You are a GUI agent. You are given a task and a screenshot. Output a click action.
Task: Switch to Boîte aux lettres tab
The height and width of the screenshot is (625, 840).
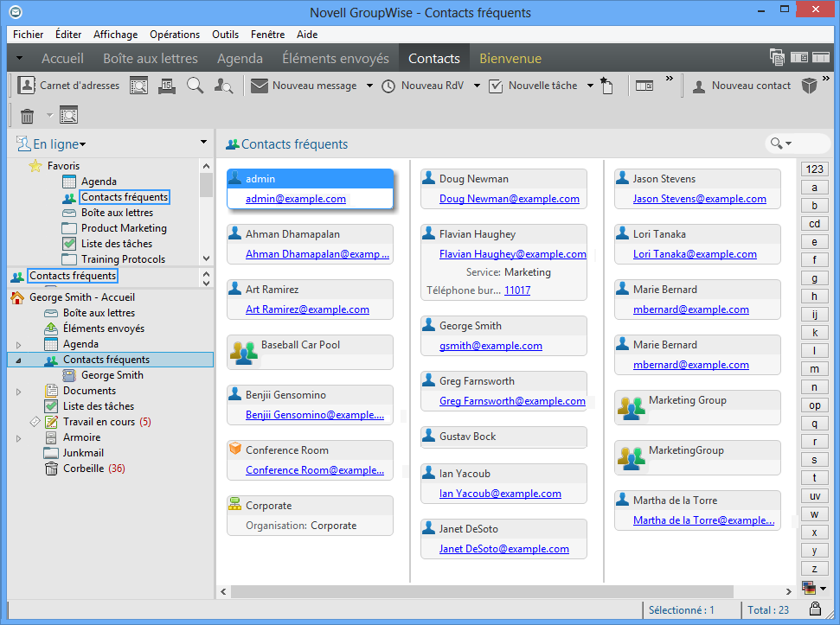pyautogui.click(x=151, y=58)
